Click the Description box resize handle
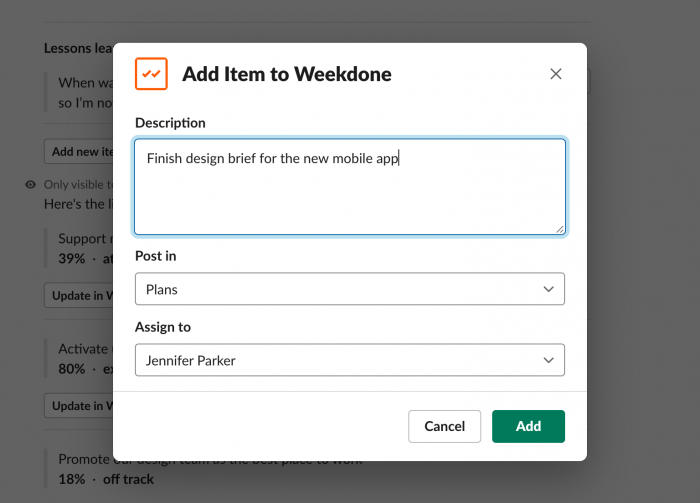 [x=560, y=229]
